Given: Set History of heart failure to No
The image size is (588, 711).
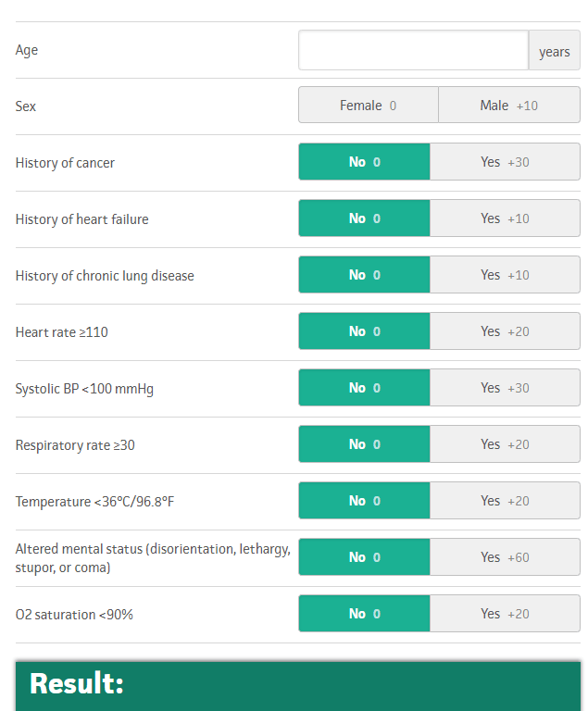Looking at the screenshot, I should point(364,218).
